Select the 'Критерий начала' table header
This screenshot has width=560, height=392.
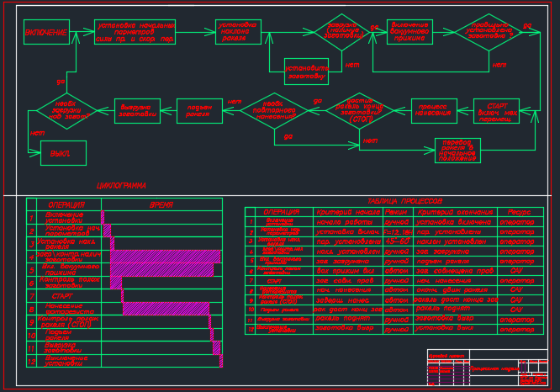348,212
